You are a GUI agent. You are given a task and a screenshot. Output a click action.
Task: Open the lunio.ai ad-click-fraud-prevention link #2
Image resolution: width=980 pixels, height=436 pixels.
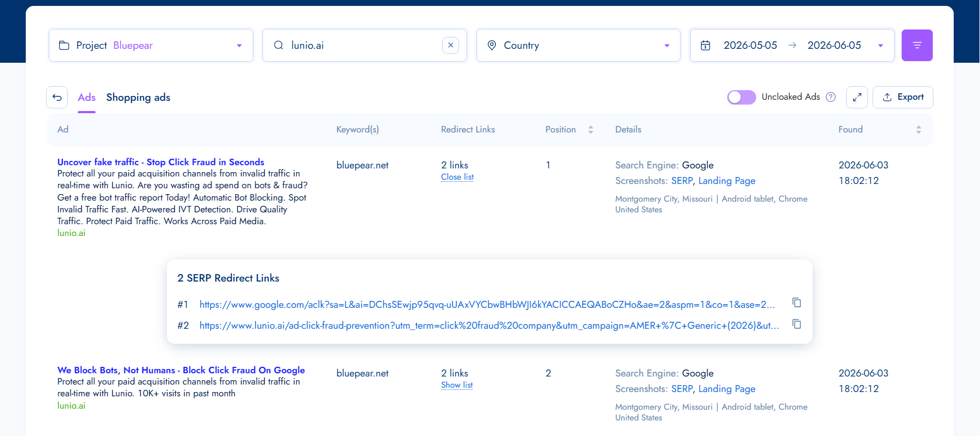(489, 326)
